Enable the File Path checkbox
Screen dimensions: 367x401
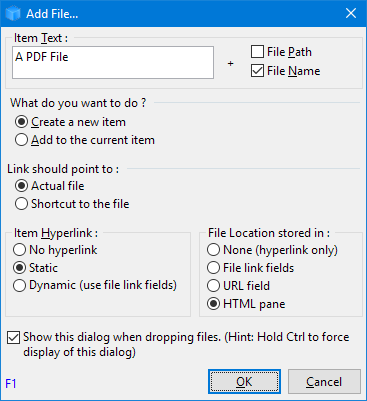257,52
